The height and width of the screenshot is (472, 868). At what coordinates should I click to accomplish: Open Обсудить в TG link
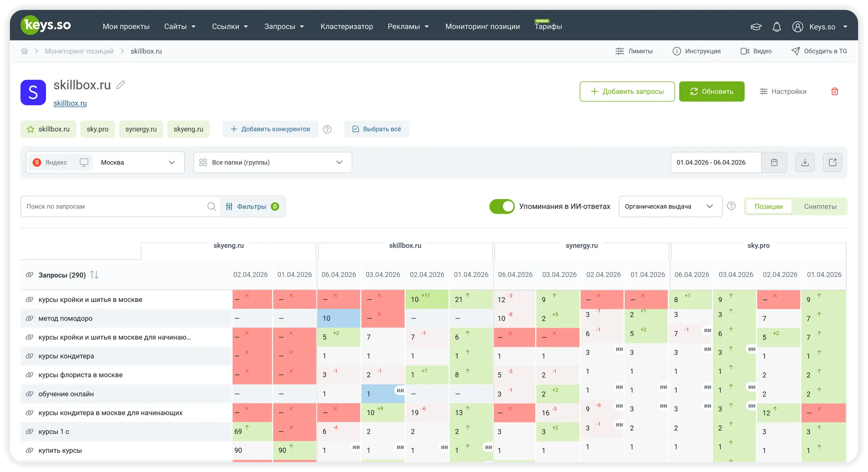coord(819,51)
